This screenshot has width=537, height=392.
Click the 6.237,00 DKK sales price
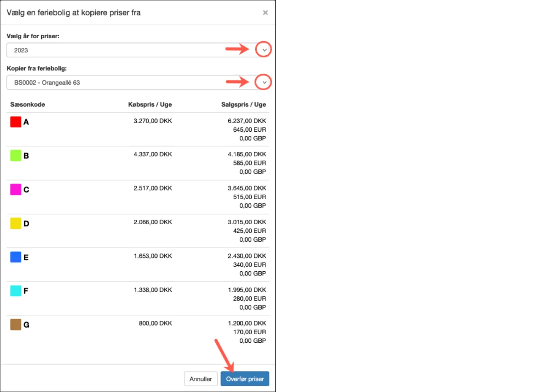247,121
